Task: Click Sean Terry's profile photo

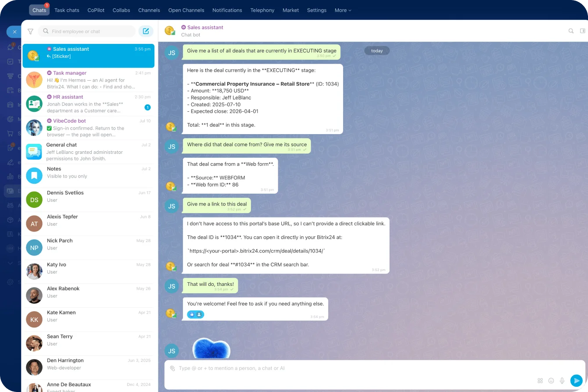Action: pyautogui.click(x=34, y=343)
